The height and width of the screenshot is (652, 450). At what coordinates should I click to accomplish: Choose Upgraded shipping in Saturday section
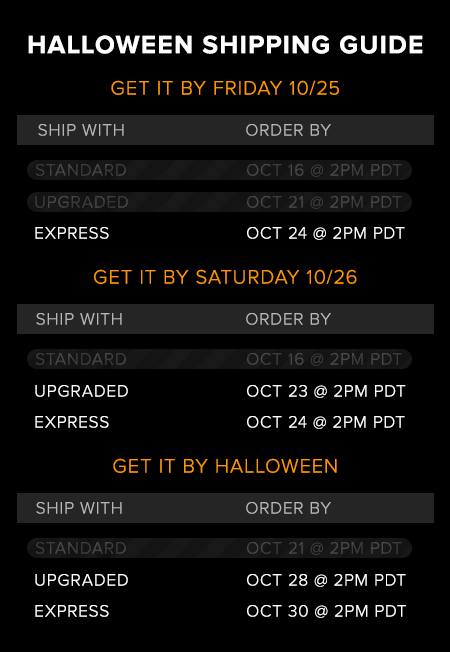(x=81, y=391)
